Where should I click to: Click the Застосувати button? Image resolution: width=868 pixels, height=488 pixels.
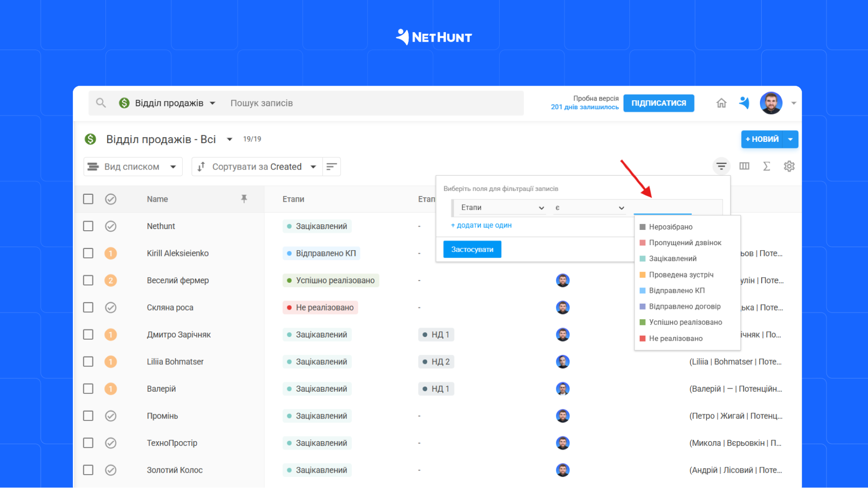tap(472, 249)
